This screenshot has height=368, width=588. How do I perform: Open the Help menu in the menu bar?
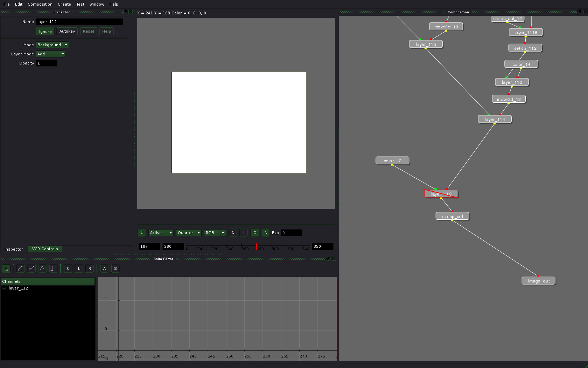tap(114, 4)
